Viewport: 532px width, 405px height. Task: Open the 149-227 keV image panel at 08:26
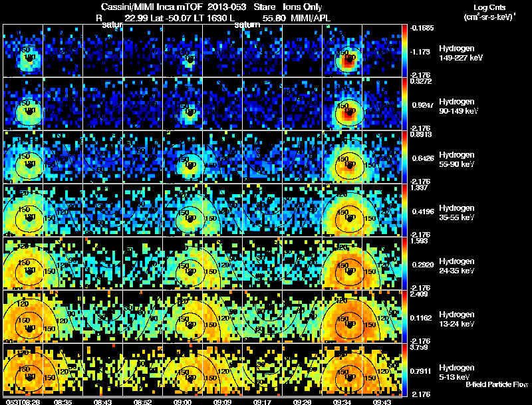coord(23,51)
